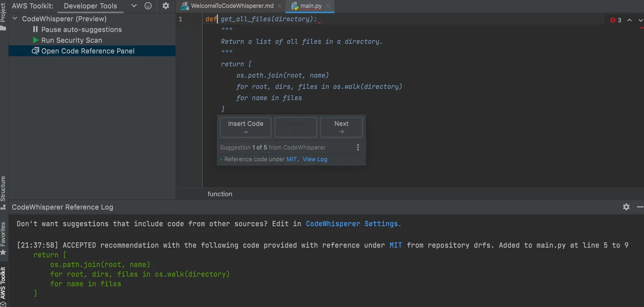Hide the CodeWhisperer Reference Log panel
Image resolution: width=644 pixels, height=307 pixels.
[x=640, y=207]
